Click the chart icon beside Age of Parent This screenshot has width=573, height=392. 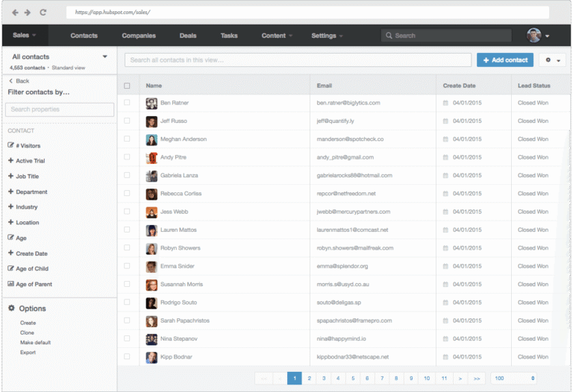(x=11, y=284)
